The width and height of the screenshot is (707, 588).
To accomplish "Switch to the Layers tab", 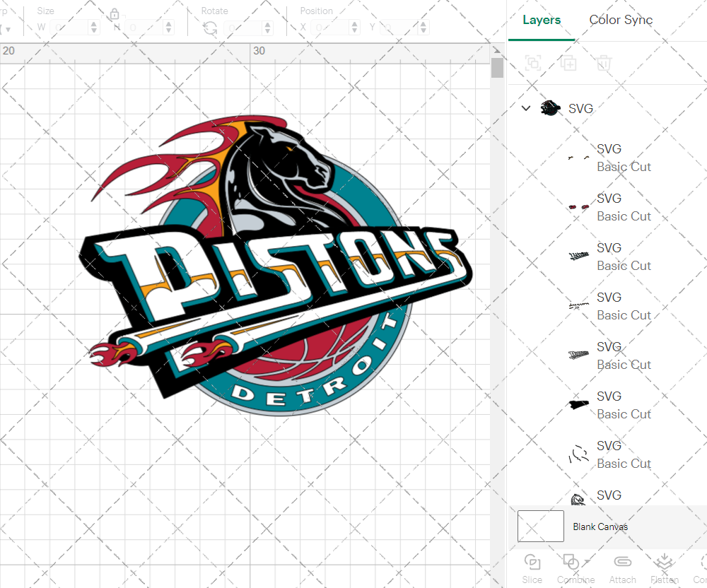I will 541,20.
